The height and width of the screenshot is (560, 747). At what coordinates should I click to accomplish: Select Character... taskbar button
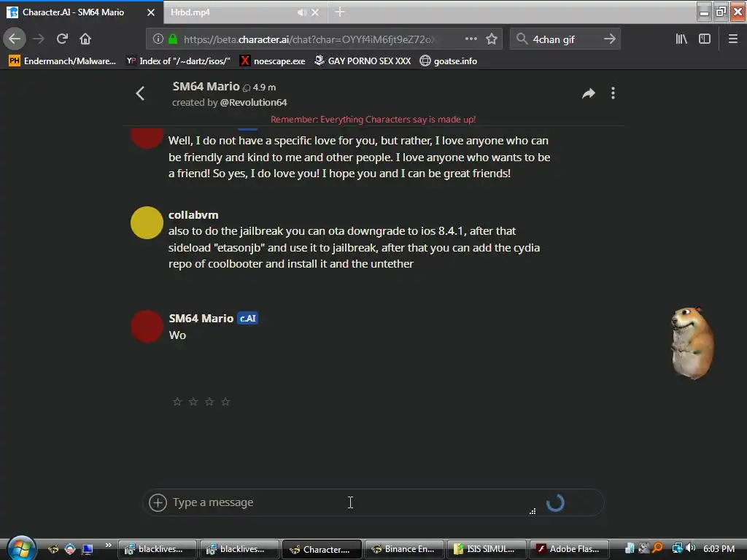click(322, 549)
